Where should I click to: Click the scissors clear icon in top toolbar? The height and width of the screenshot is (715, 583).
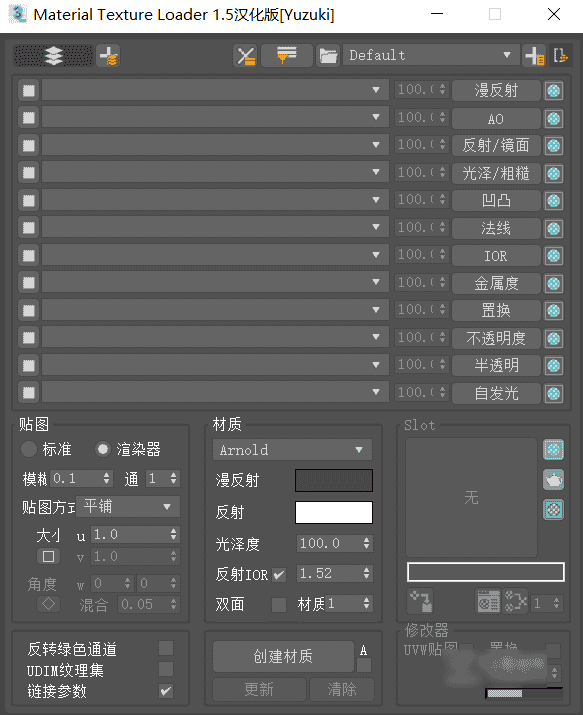246,56
